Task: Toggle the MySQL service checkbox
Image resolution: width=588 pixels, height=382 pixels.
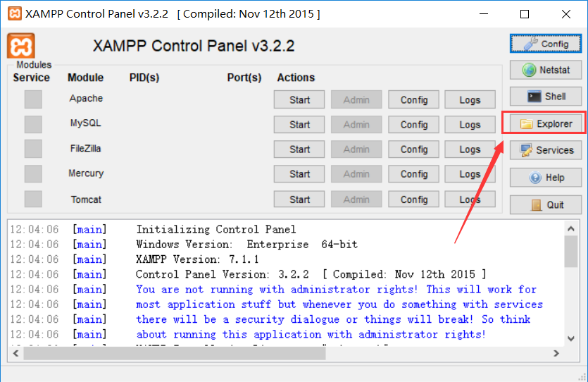Action: [x=33, y=124]
